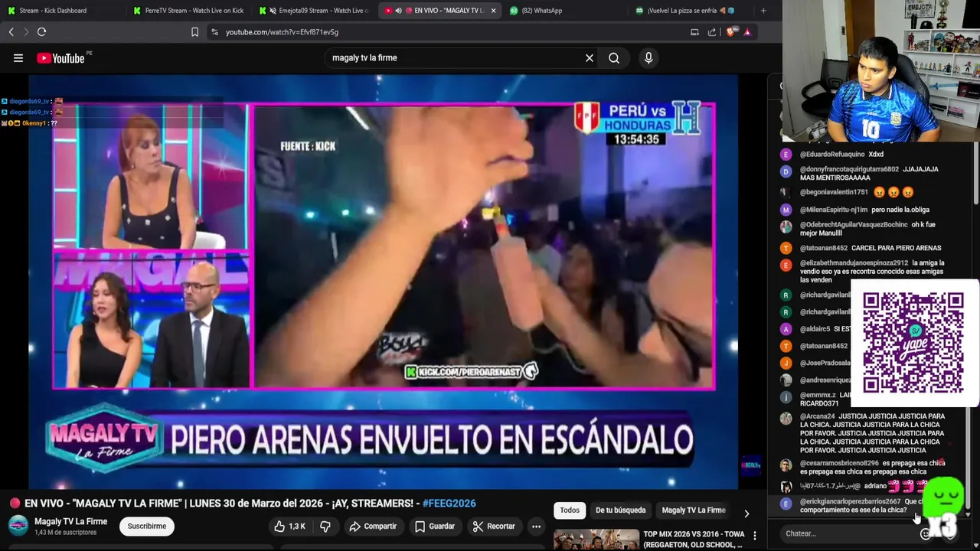
Task: Expand more chips with right chevron
Action: [746, 513]
